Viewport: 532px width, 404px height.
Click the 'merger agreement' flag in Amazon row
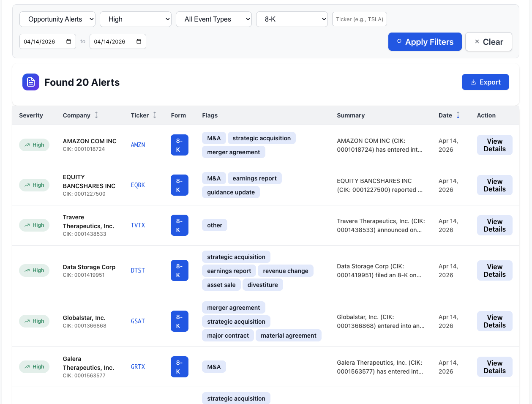pyautogui.click(x=234, y=152)
